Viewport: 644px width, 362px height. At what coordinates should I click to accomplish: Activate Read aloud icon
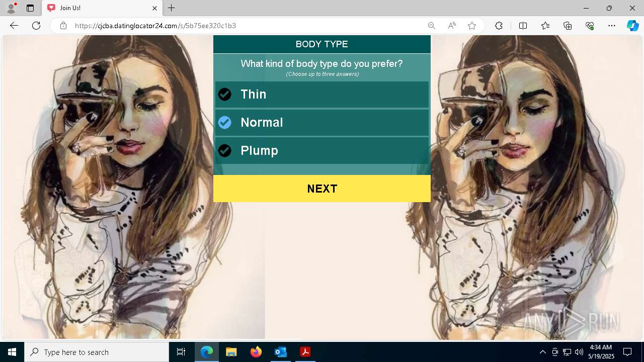pyautogui.click(x=452, y=26)
